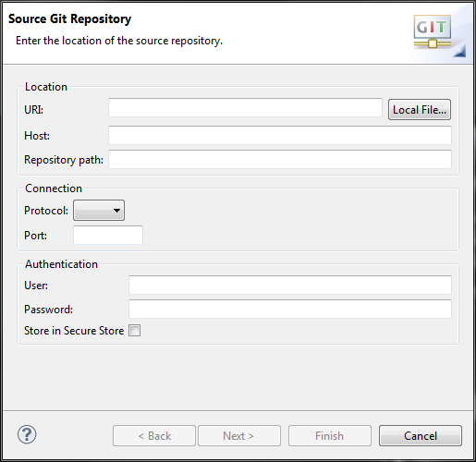Open the Local File... browser

pos(420,110)
